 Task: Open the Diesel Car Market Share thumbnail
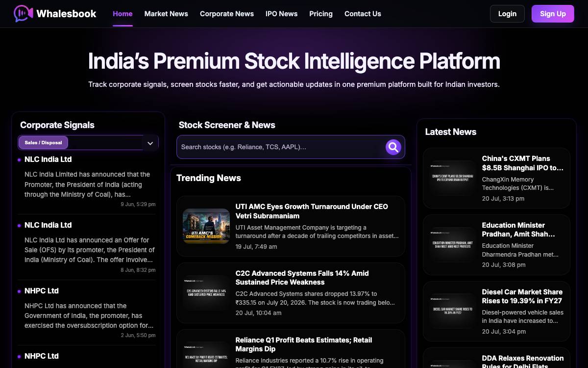[x=453, y=311]
